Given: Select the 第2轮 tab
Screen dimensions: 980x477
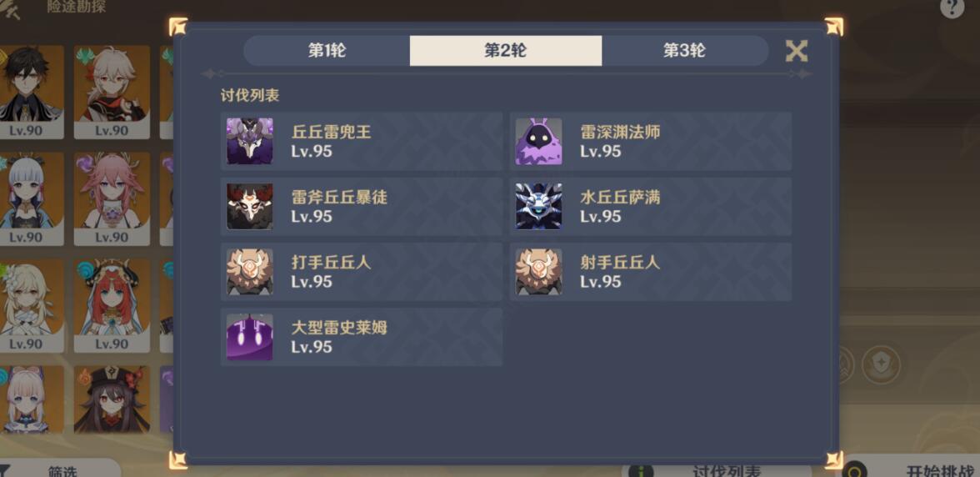Looking at the screenshot, I should tap(506, 51).
